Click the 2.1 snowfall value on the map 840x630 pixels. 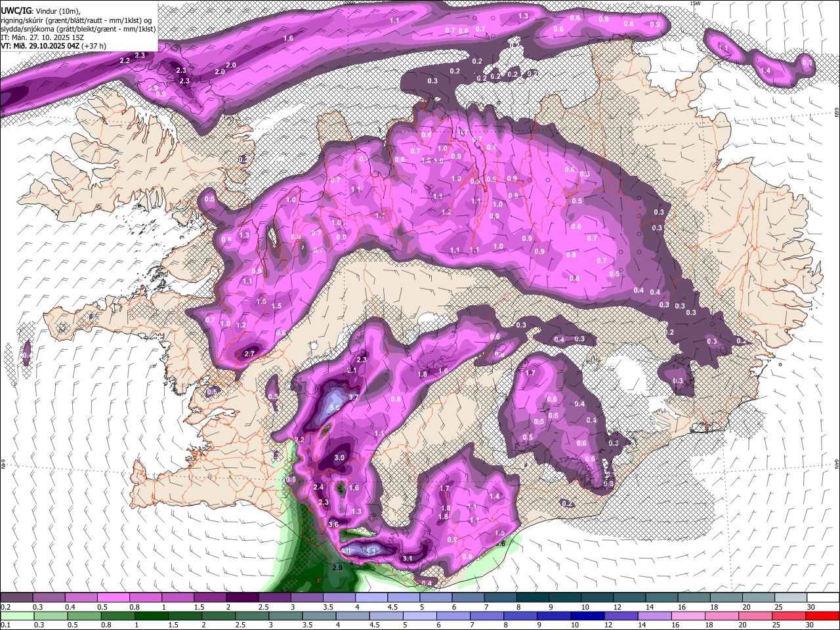click(352, 371)
